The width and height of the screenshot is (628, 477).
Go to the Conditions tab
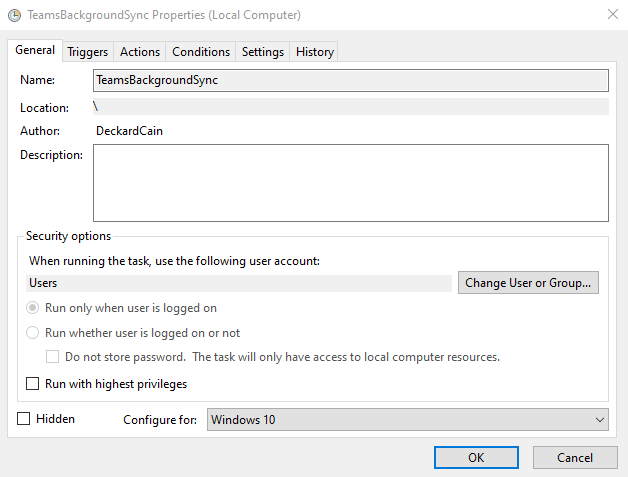(x=201, y=52)
